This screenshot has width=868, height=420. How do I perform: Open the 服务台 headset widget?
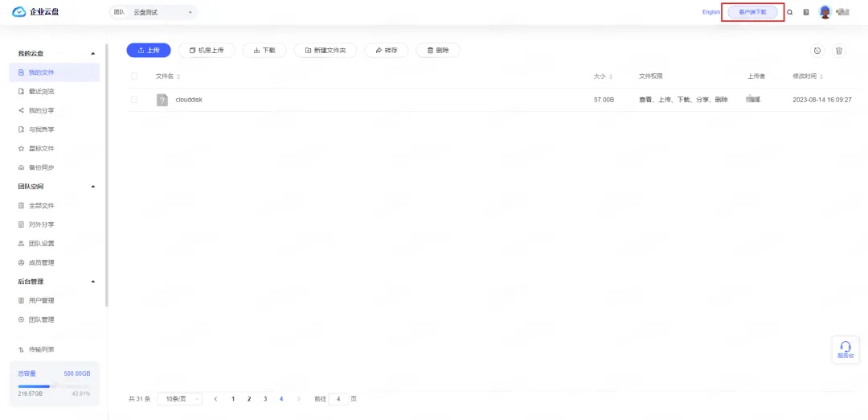coord(845,350)
